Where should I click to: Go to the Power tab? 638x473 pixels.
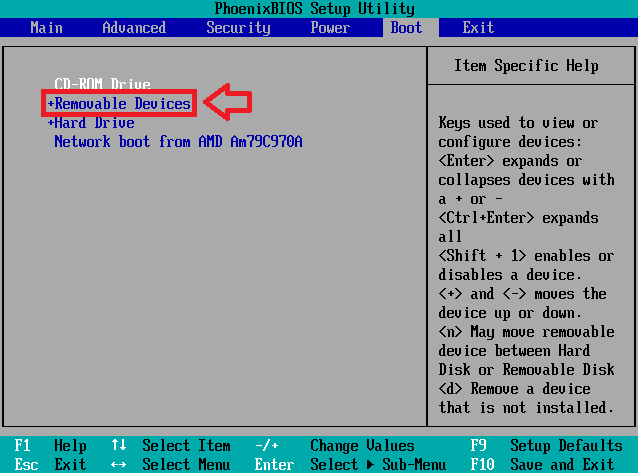[330, 28]
